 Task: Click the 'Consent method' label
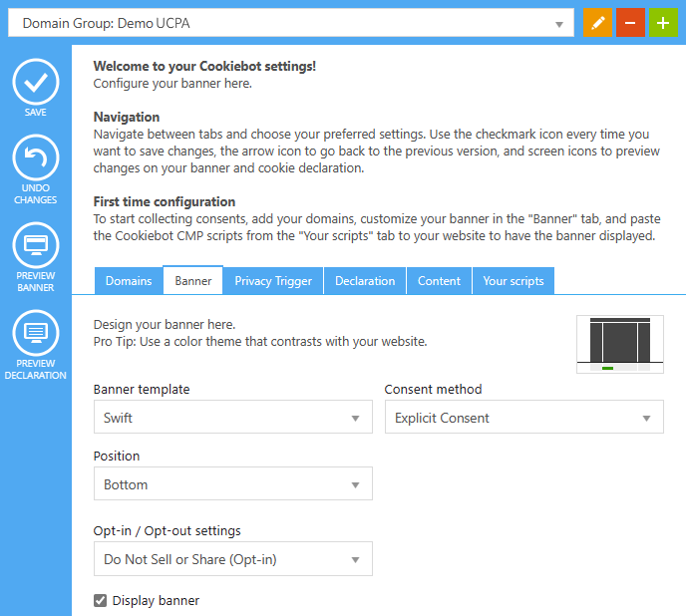click(433, 390)
